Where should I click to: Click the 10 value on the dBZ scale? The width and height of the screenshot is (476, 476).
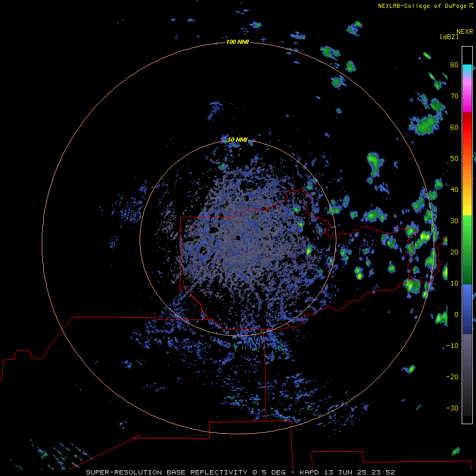click(x=454, y=283)
